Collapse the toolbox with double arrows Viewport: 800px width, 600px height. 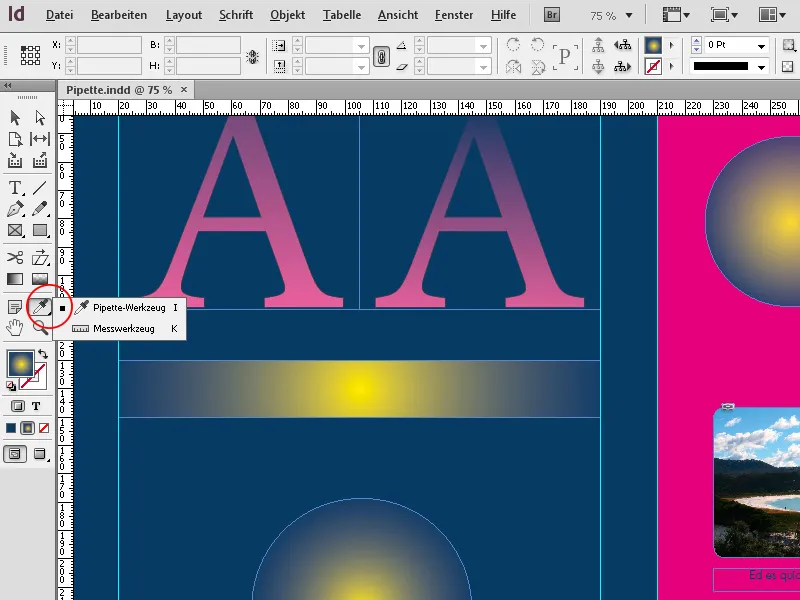click(7, 85)
